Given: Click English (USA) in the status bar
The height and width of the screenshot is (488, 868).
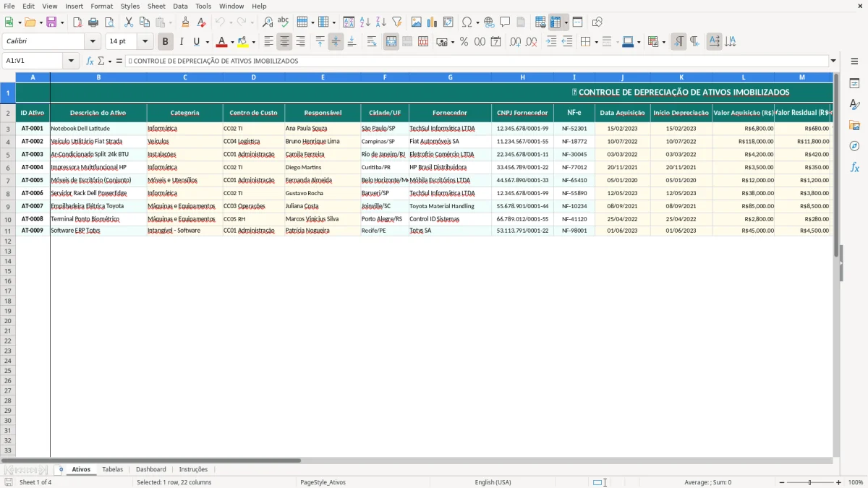Looking at the screenshot, I should (x=493, y=482).
